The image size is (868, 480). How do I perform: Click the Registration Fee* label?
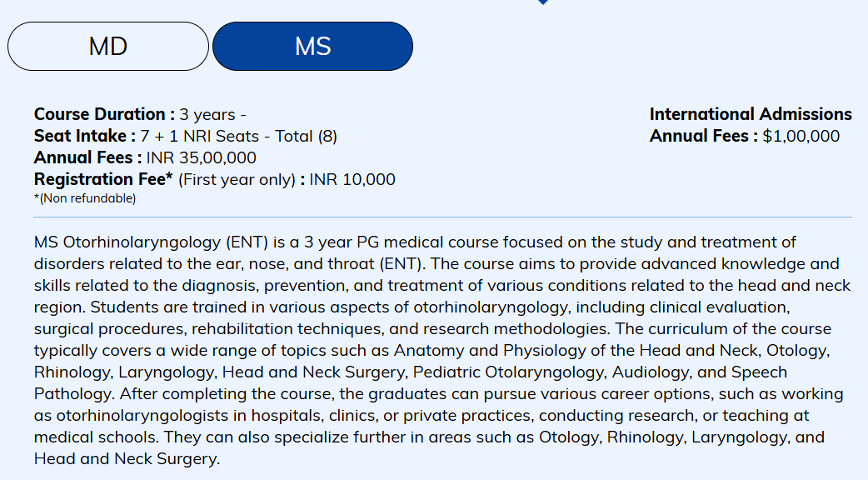point(103,179)
